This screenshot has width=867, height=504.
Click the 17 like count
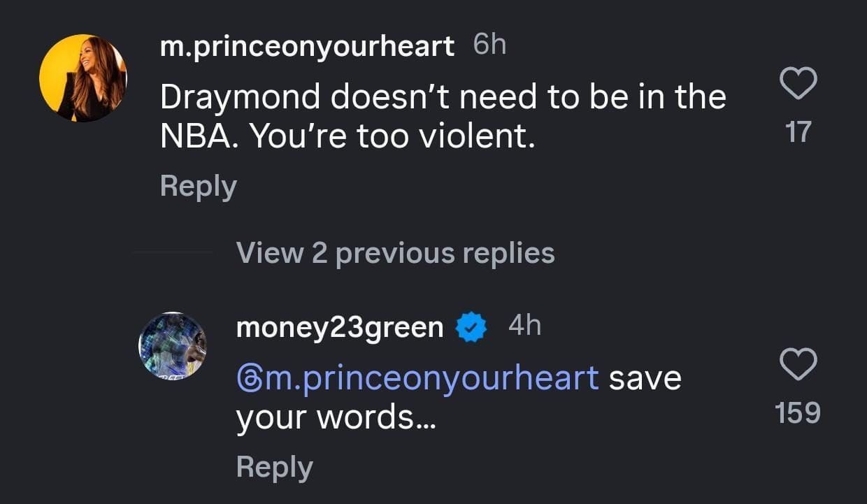pyautogui.click(x=800, y=130)
